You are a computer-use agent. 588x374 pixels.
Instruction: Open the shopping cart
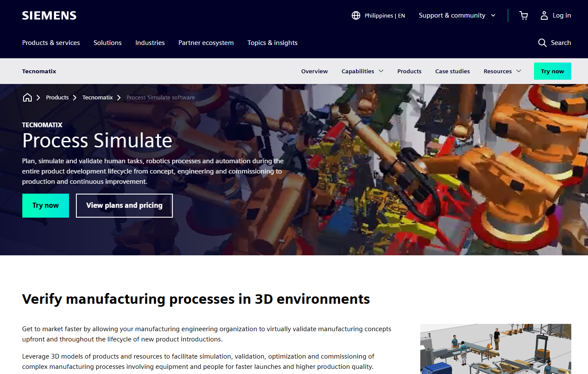click(x=524, y=15)
